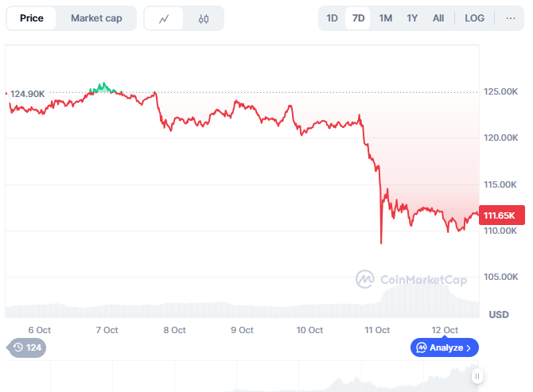Image resolution: width=533 pixels, height=392 pixels.
Task: Click the 111.65K current price label
Action: (x=500, y=215)
